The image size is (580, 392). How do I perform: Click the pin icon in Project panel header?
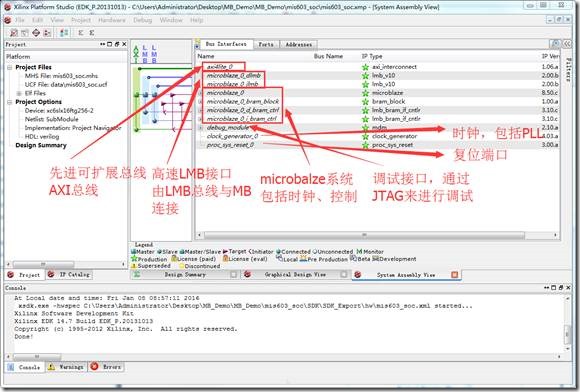tap(102, 44)
